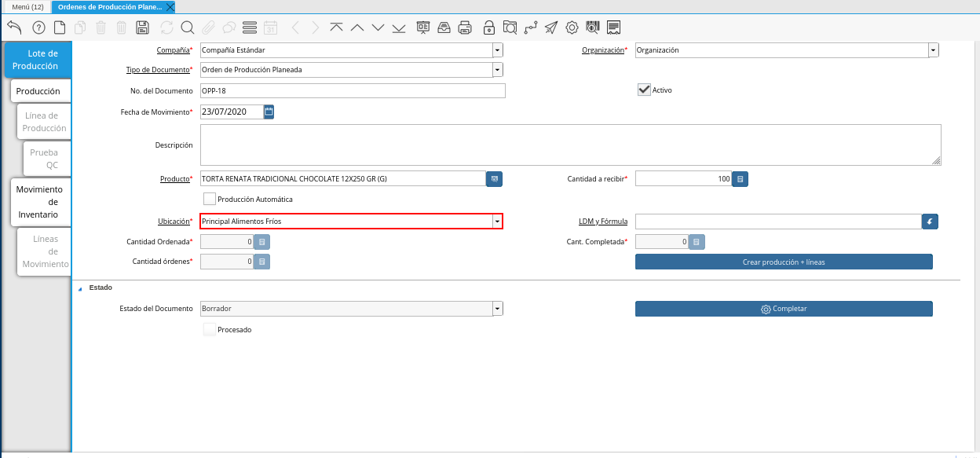Image resolution: width=980 pixels, height=458 pixels.
Task: Create a new record with page icon
Action: [x=60, y=27]
